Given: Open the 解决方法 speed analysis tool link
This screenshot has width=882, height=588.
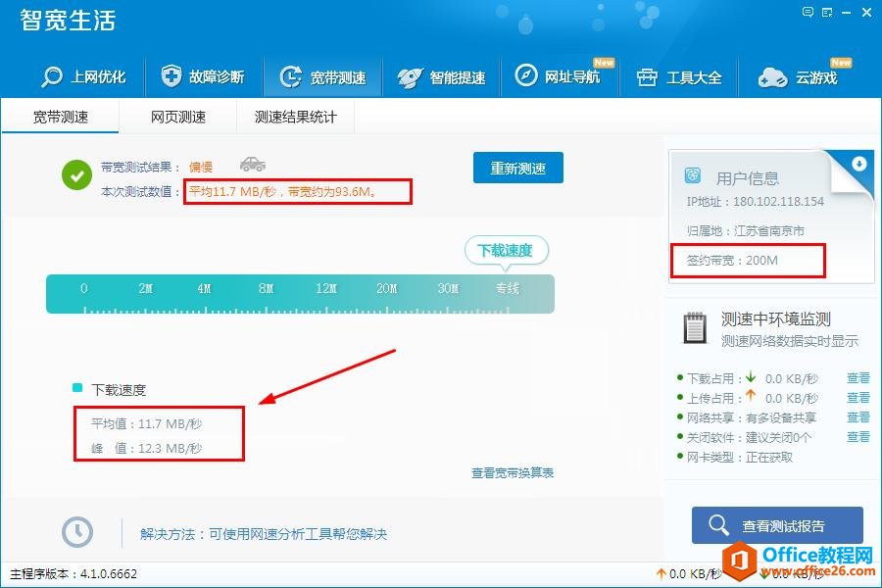Looking at the screenshot, I should [264, 534].
